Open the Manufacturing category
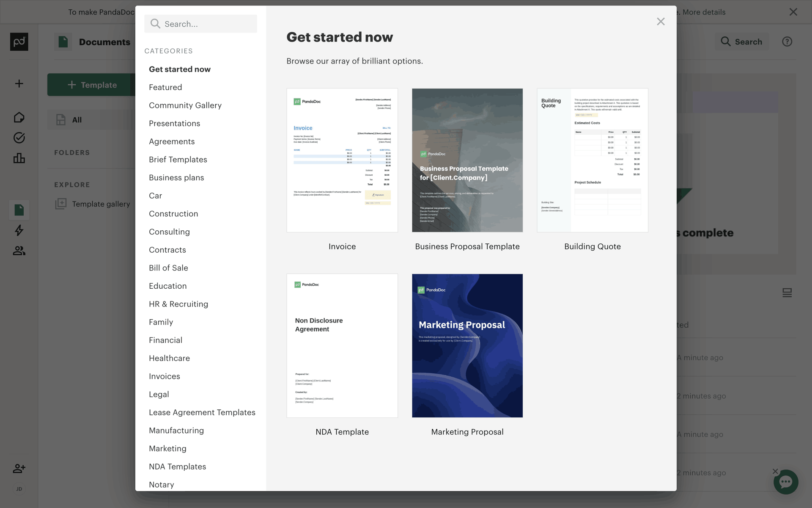Viewport: 812px width, 508px height. 176,430
